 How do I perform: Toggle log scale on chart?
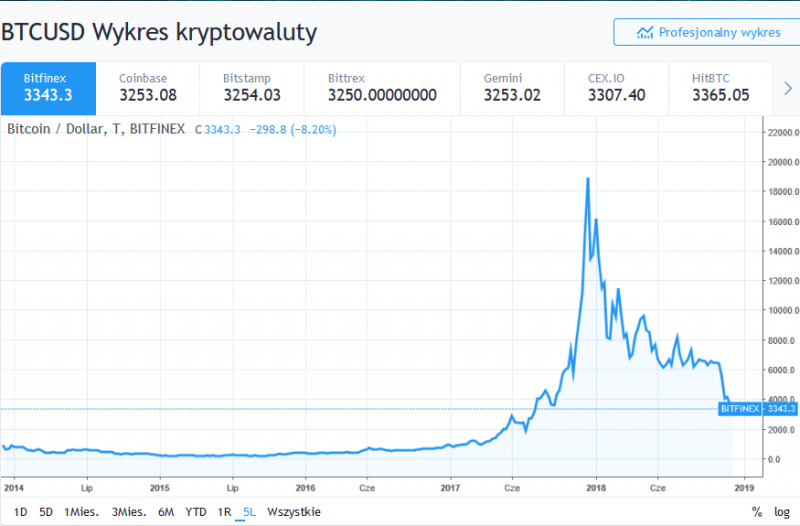coord(781,511)
